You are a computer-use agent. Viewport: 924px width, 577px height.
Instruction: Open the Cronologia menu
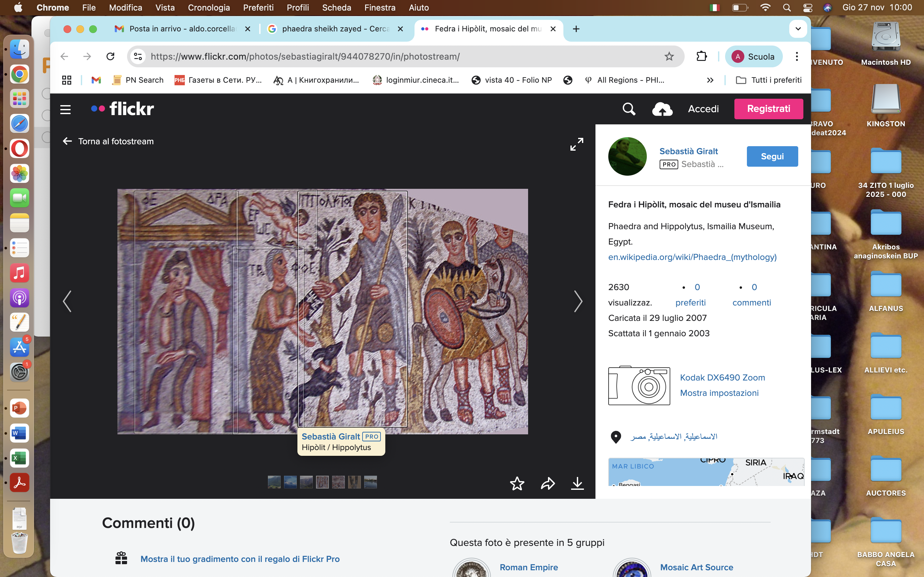[209, 8]
